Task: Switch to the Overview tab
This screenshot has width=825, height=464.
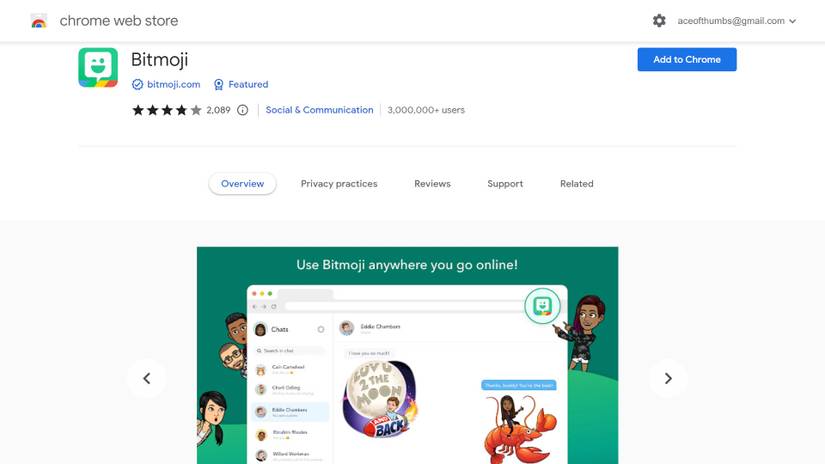Action: [x=243, y=184]
